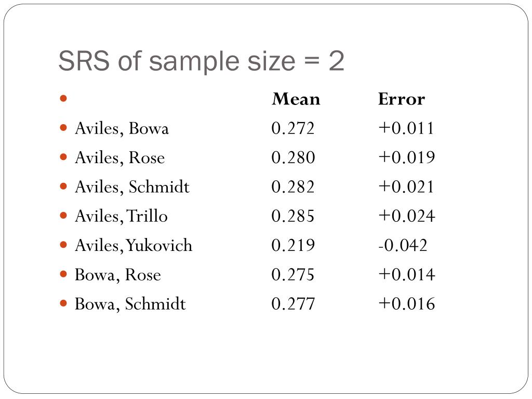The image size is (532, 399).
Task: Click the orange bullet beside Bowa, Schmidt
Action: tap(63, 303)
